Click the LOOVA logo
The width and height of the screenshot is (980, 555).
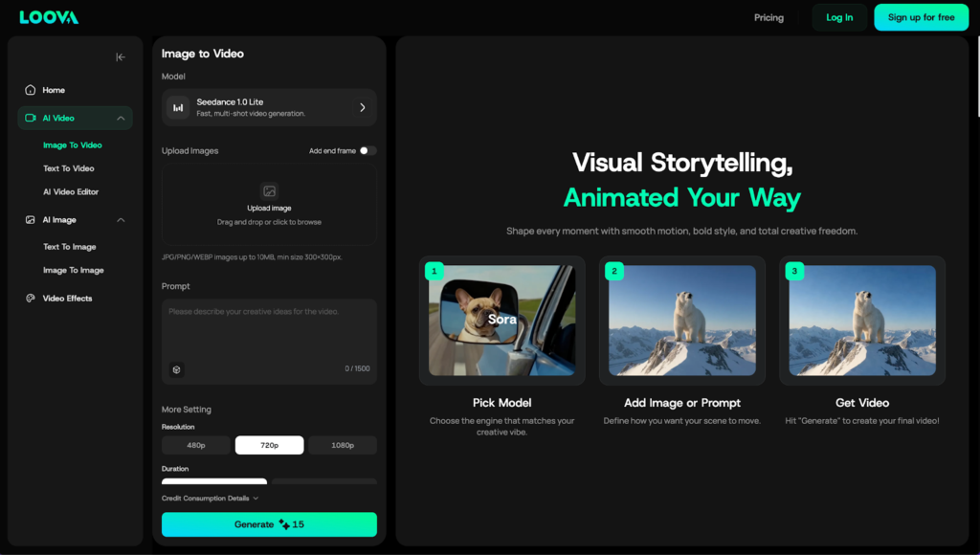pos(49,17)
